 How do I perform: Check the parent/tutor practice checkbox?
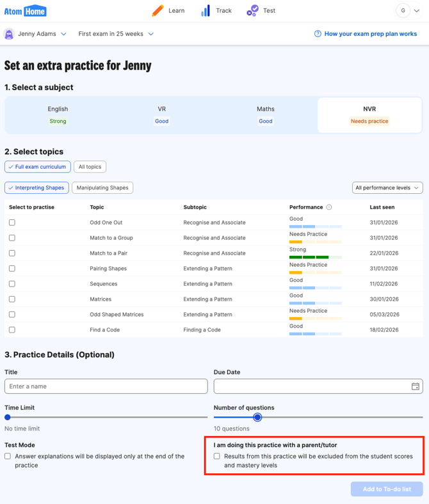pyautogui.click(x=217, y=457)
